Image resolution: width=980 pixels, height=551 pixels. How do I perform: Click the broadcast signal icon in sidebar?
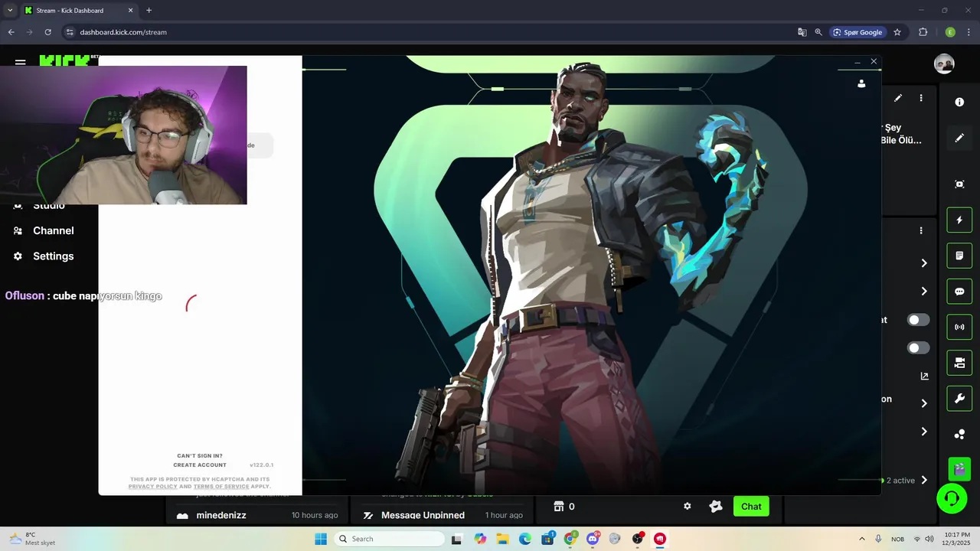[x=959, y=327]
